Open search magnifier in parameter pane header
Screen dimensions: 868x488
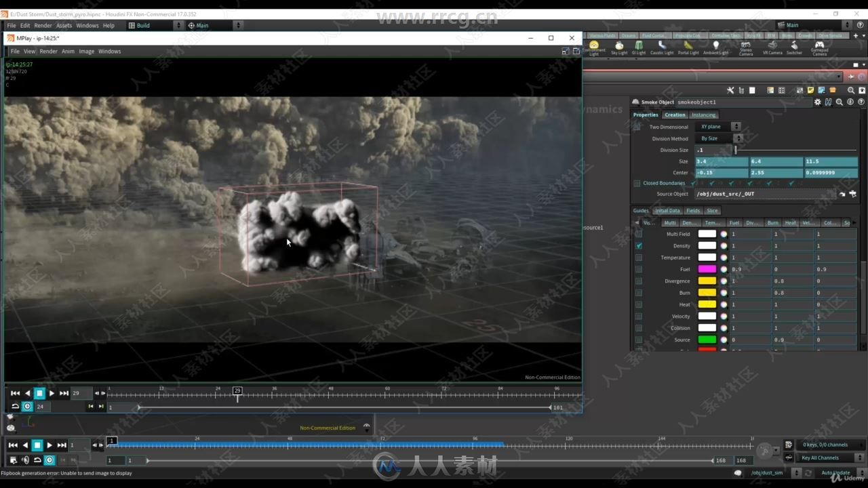(x=840, y=102)
